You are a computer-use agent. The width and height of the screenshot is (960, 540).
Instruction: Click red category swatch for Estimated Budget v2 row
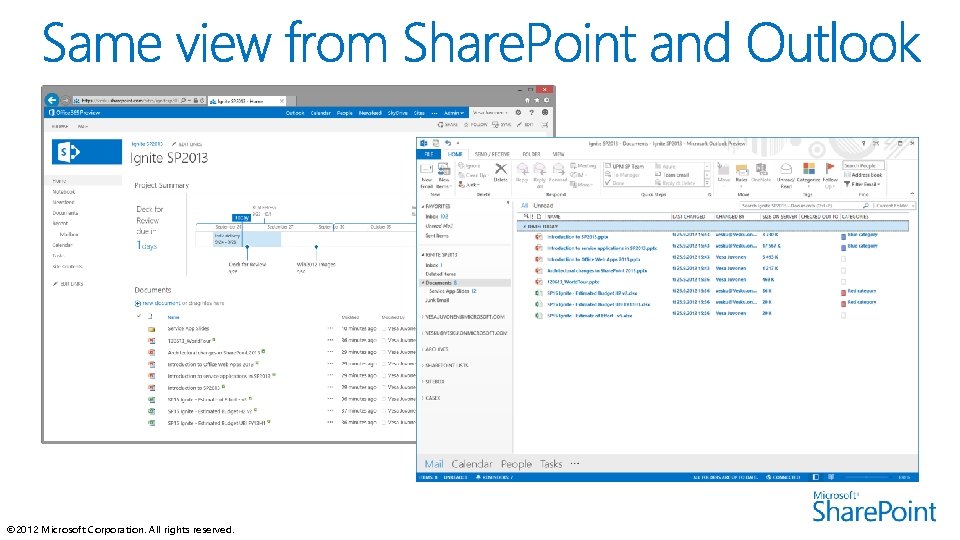click(843, 293)
